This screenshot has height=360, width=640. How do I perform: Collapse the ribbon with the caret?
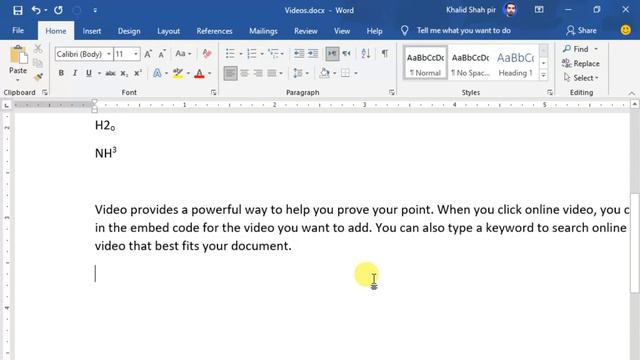[x=632, y=93]
